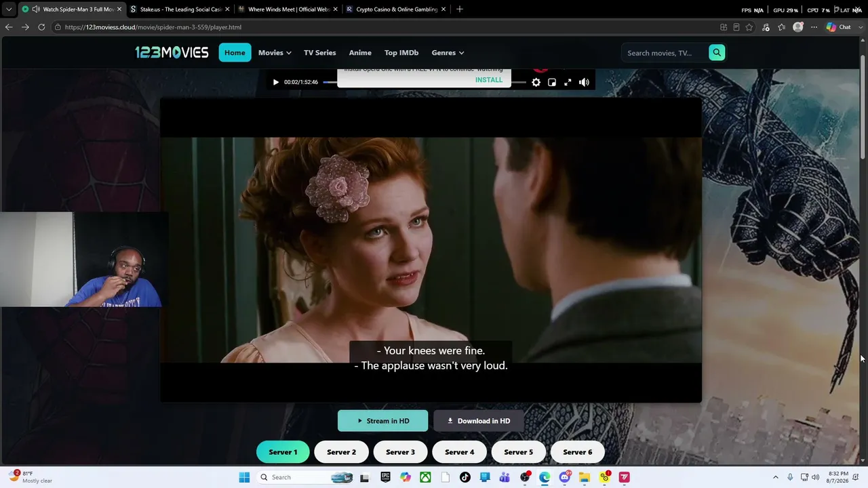Screen dimensions: 868x488
Task: Switch to Microsoft Edge in the taskbar
Action: click(545, 477)
